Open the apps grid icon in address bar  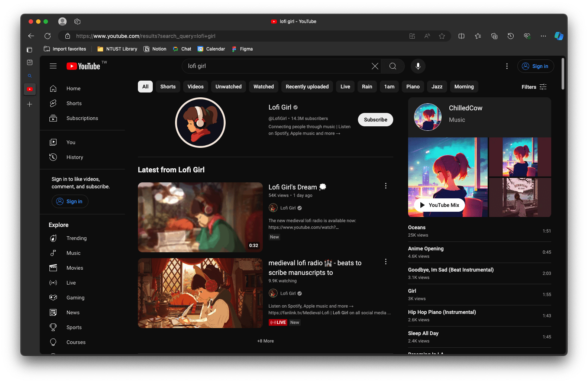412,36
